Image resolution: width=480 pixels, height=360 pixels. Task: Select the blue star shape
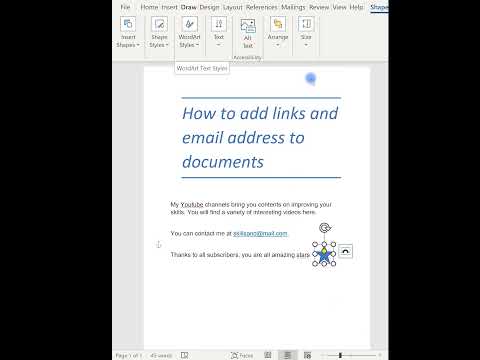coord(324,257)
